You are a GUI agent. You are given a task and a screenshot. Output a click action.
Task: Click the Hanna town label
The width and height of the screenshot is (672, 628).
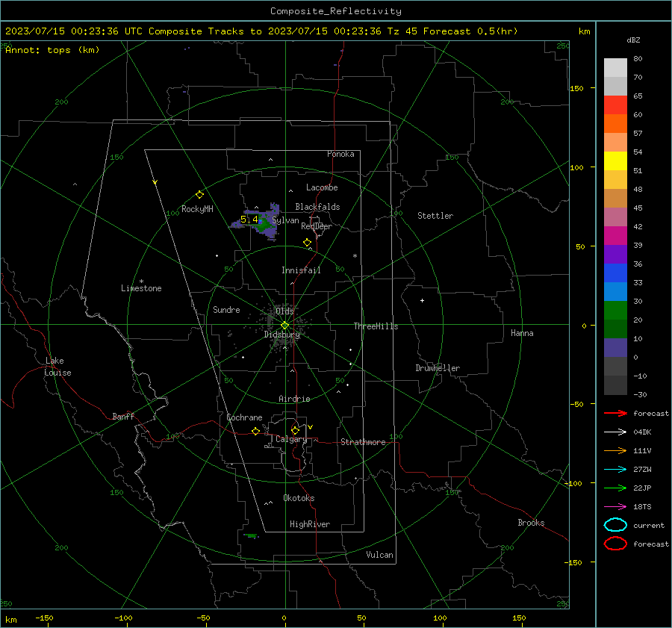pos(522,333)
